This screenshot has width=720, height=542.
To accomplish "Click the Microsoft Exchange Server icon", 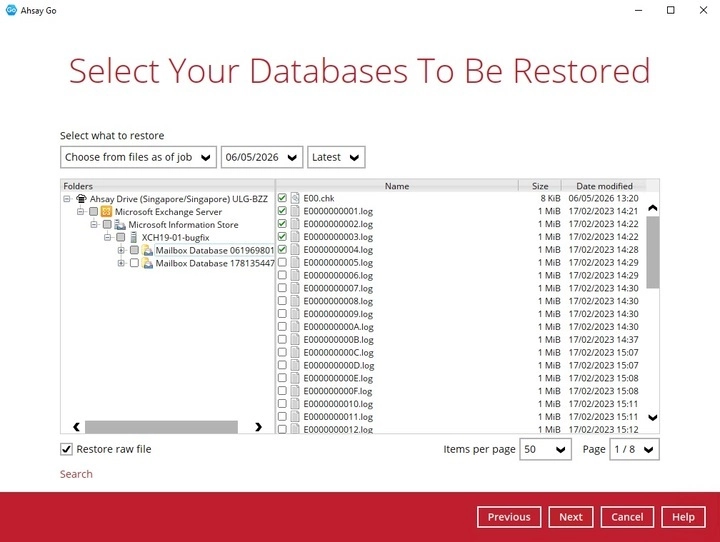I will click(107, 212).
